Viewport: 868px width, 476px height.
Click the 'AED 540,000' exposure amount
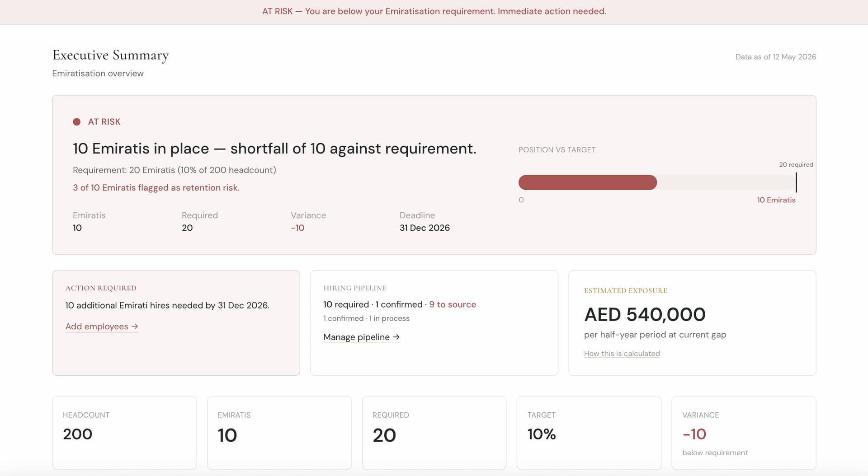coord(645,315)
